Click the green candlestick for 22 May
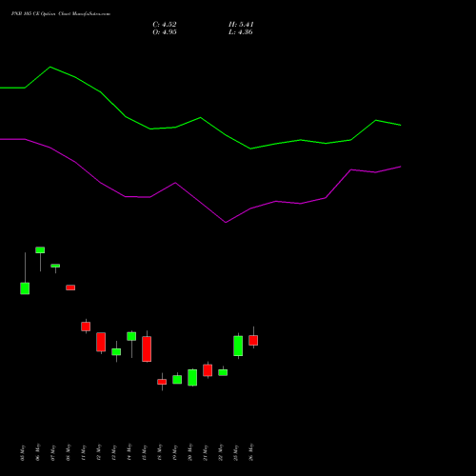The image size is (476, 476). click(223, 372)
